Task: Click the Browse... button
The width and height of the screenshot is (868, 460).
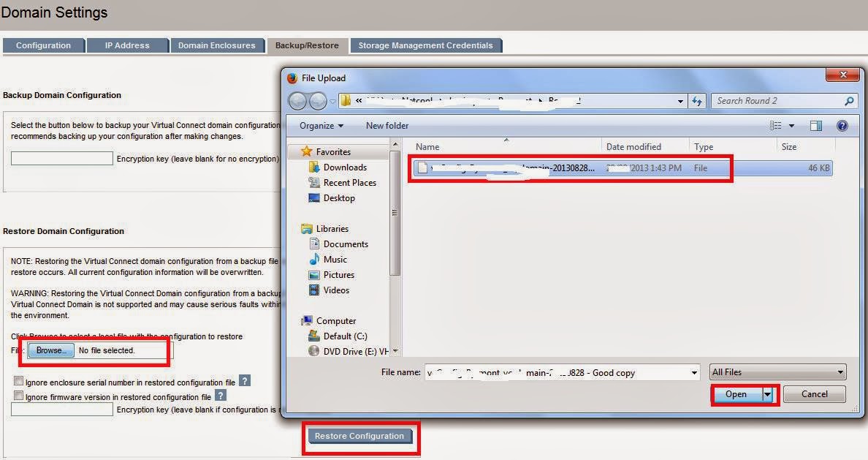Action: [51, 350]
